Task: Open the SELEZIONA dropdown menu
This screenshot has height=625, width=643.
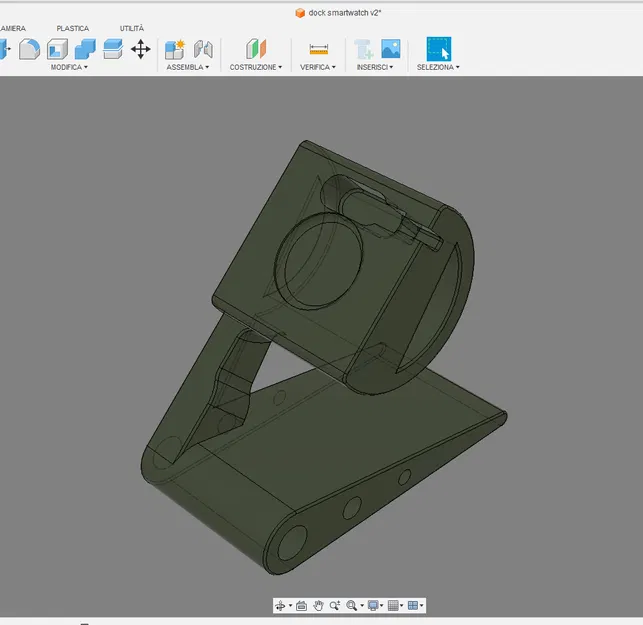Action: point(438,67)
